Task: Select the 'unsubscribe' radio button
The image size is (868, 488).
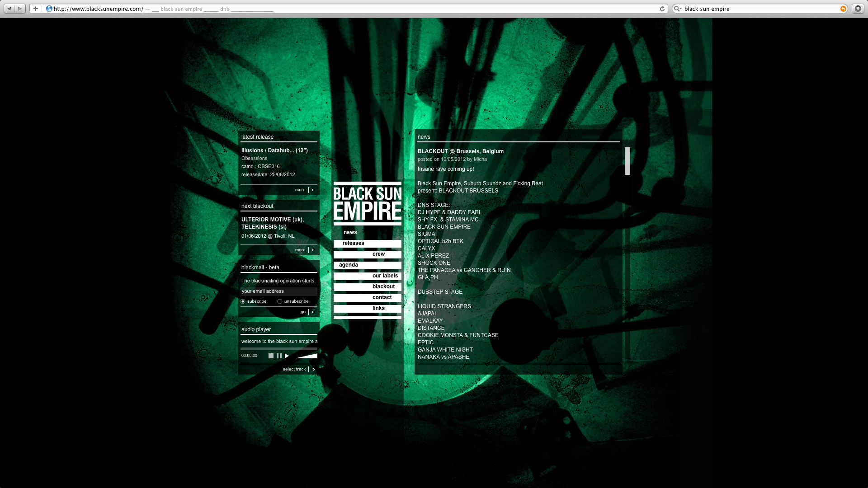Action: (280, 301)
